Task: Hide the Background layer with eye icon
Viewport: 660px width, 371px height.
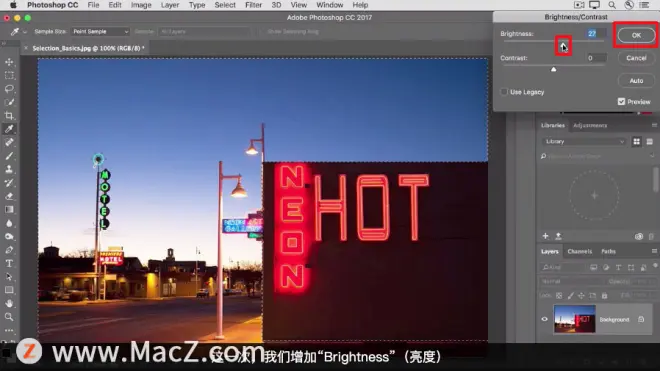Action: point(544,319)
